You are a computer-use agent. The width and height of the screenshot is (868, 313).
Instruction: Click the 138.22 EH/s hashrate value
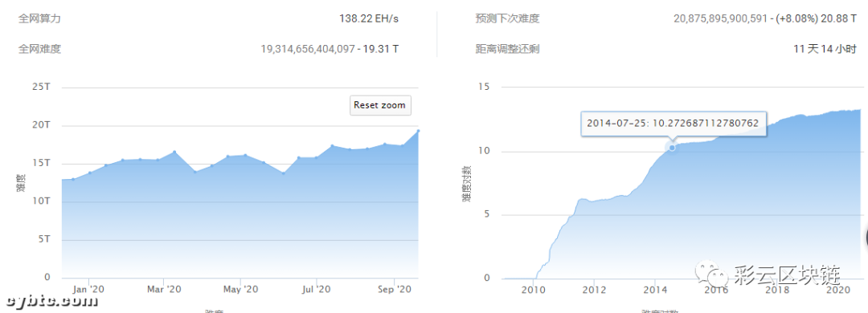tap(369, 18)
